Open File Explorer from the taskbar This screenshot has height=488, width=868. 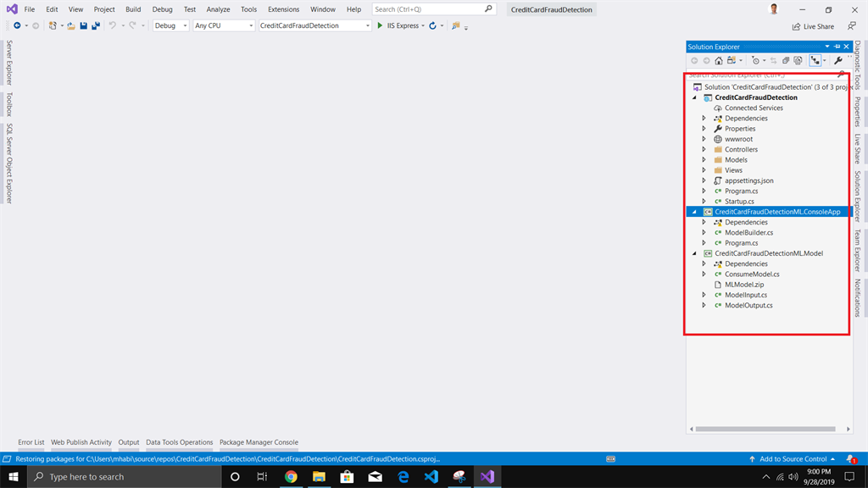point(319,476)
